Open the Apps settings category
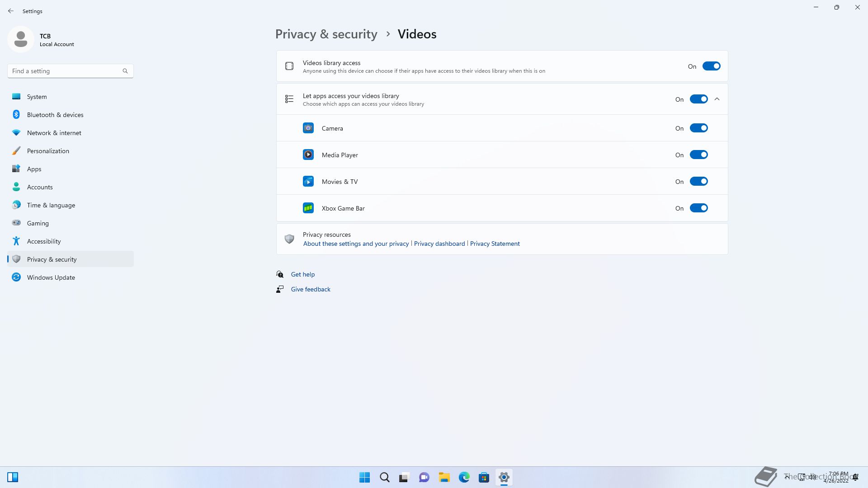This screenshot has width=868, height=488. click(71, 169)
